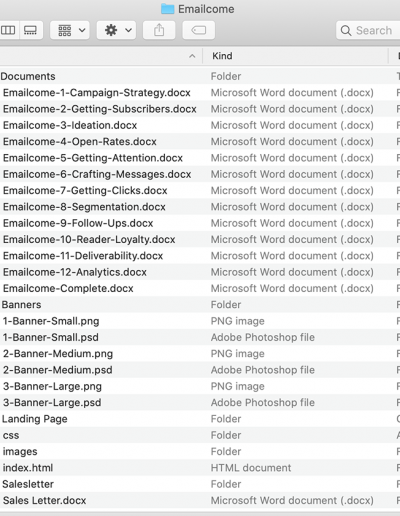Select the Documents folder row
400x516 pixels.
tap(200, 76)
